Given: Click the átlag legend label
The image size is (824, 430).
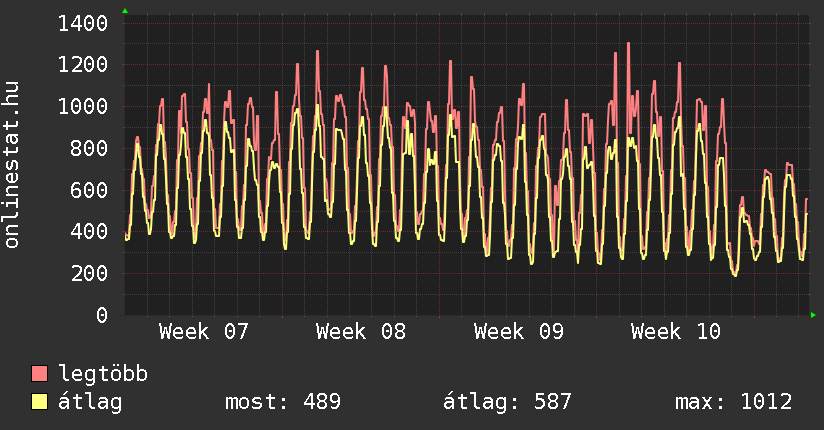Looking at the screenshot, I should pyautogui.click(x=90, y=402).
